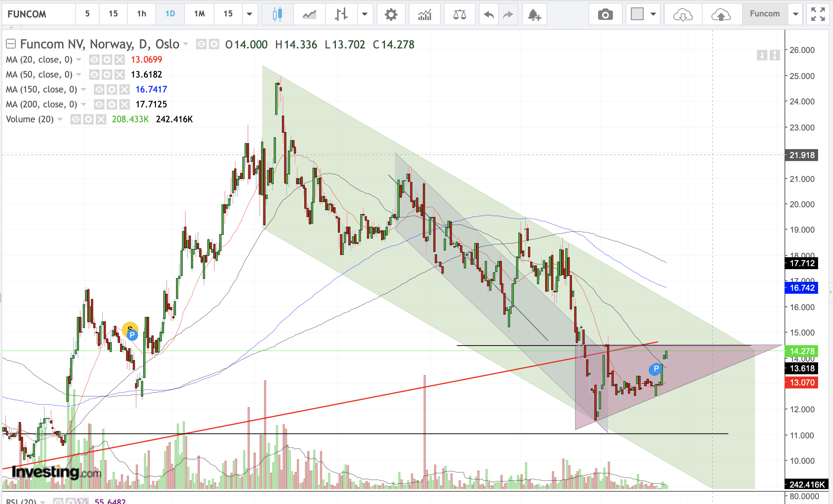Expand the Volume (20) arrow

(x=60, y=119)
